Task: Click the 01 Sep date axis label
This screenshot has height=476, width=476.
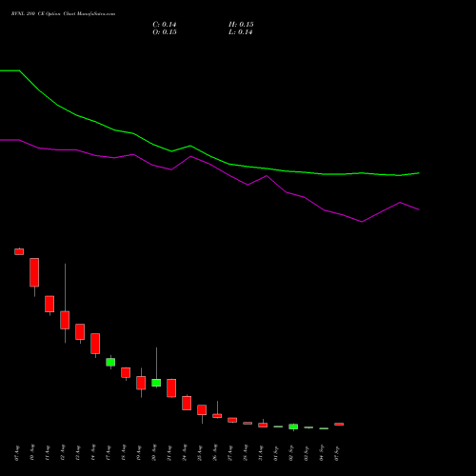Action: pyautogui.click(x=276, y=453)
